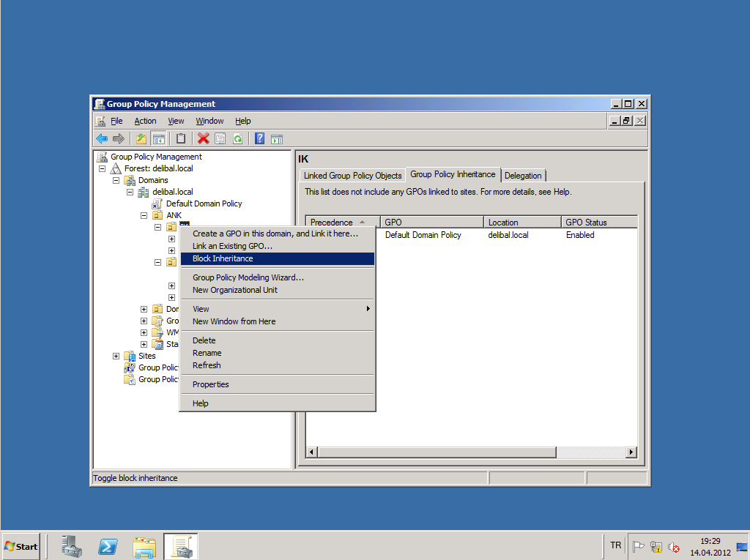
Task: Open the Action menu
Action: click(145, 121)
